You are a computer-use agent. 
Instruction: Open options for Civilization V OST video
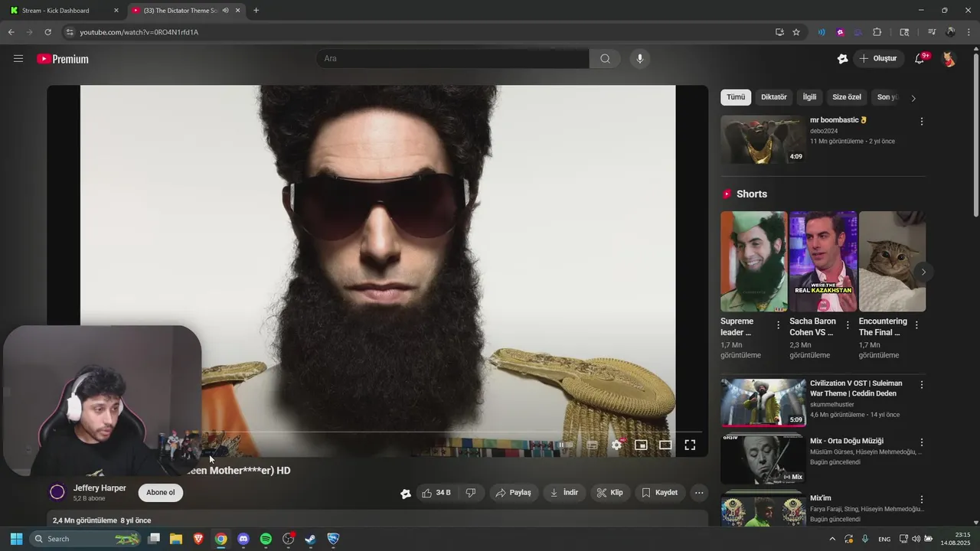point(921,385)
